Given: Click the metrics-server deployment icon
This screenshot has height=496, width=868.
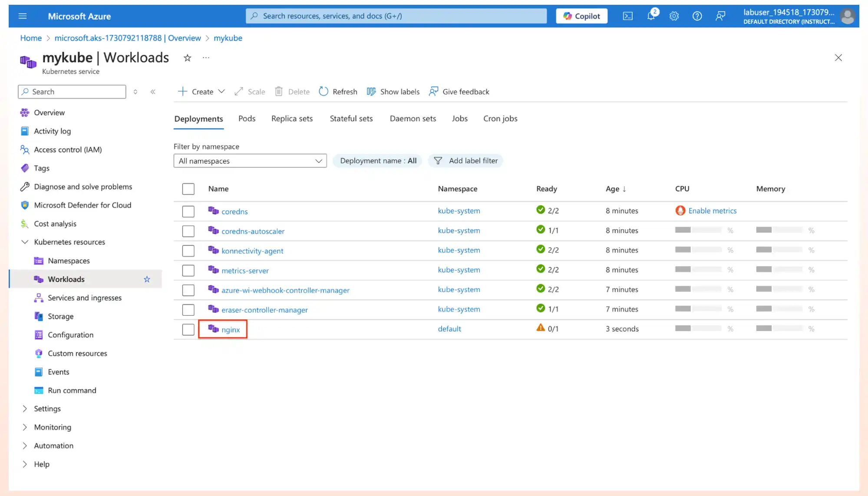Looking at the screenshot, I should click(x=213, y=270).
